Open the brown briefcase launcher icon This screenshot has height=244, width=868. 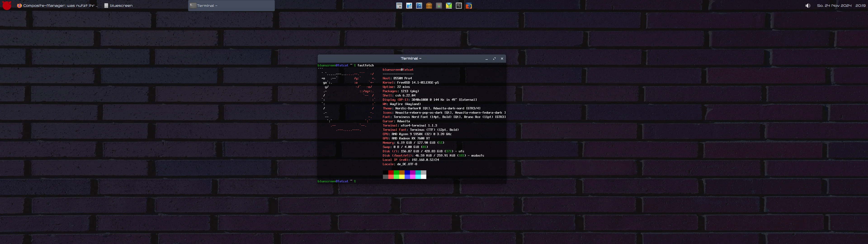tap(429, 6)
